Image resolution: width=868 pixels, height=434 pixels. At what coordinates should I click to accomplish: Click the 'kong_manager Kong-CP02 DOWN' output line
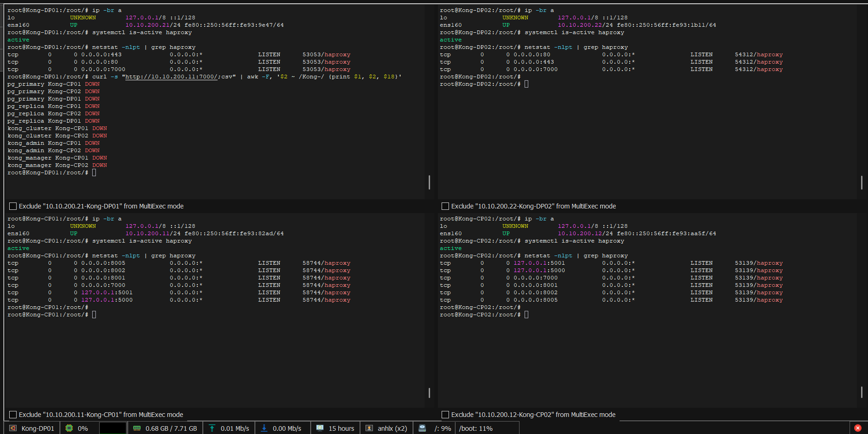click(57, 165)
